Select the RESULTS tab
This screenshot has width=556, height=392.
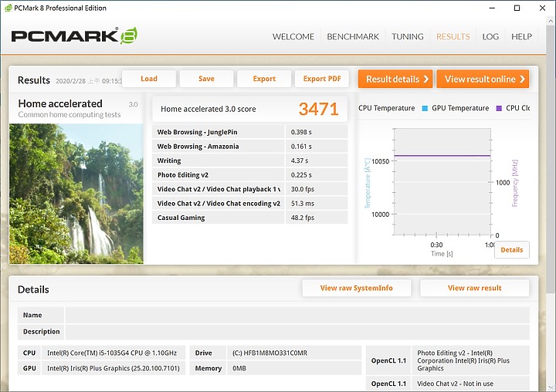(453, 36)
